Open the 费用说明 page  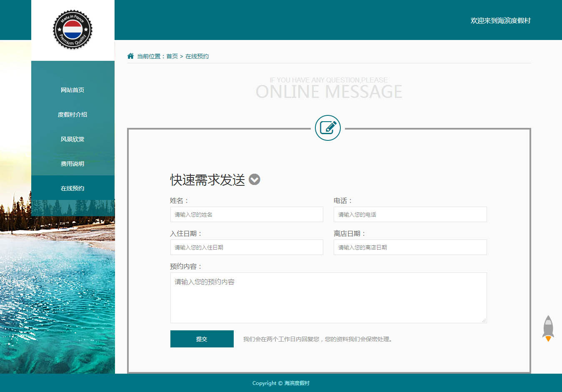[x=72, y=164]
